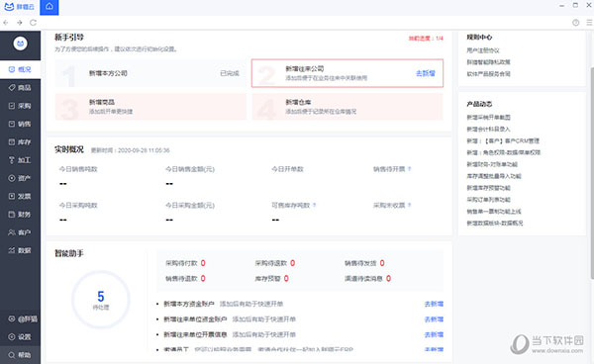
Task: Open the 商品 products sidebar item
Action: pos(20,88)
